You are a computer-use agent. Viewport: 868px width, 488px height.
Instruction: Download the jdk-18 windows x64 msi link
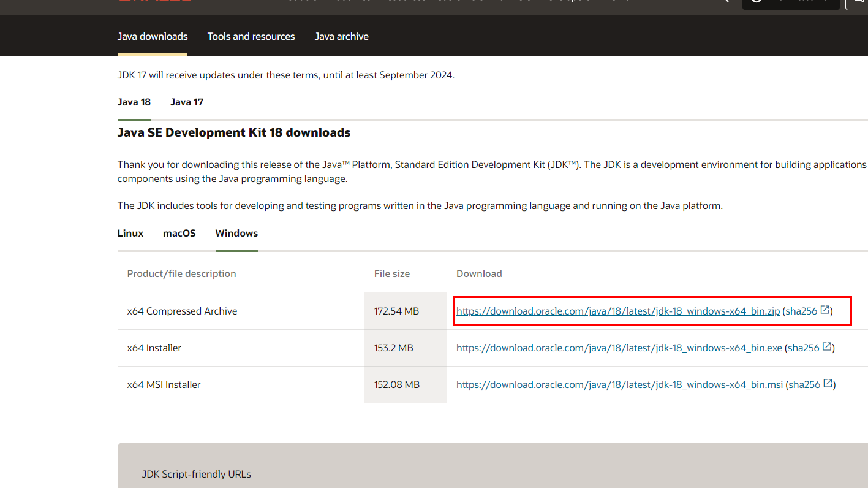click(x=620, y=384)
